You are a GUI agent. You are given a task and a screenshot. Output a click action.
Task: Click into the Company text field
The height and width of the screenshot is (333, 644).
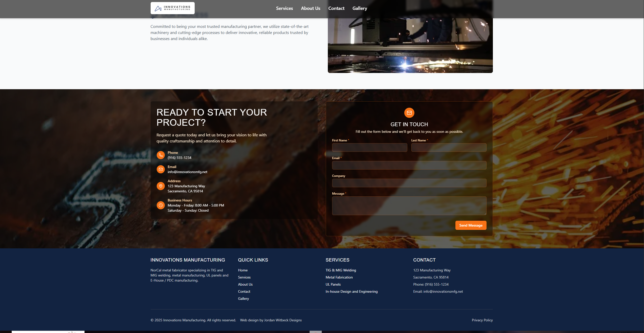[409, 183]
